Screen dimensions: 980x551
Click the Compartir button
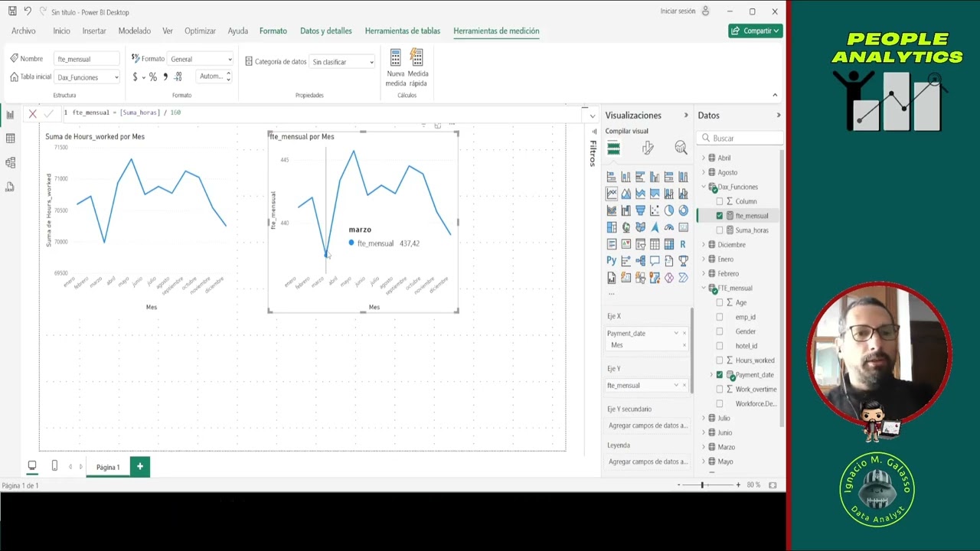click(x=756, y=31)
